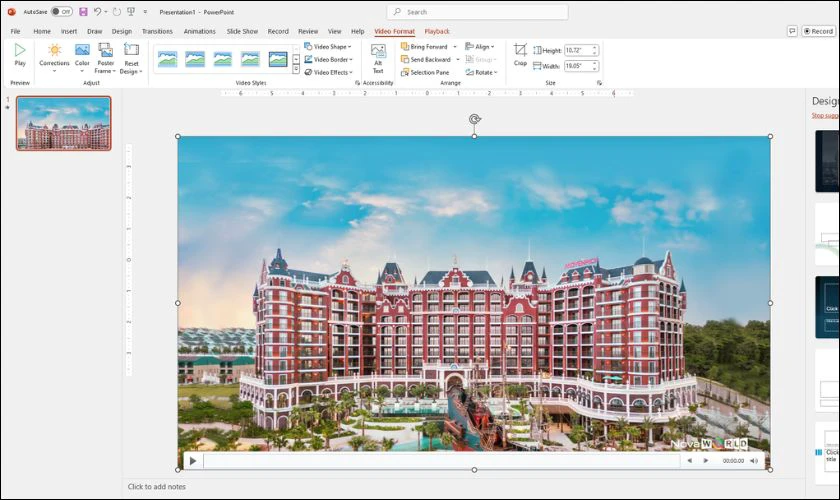Switch to the View tab

point(334,31)
